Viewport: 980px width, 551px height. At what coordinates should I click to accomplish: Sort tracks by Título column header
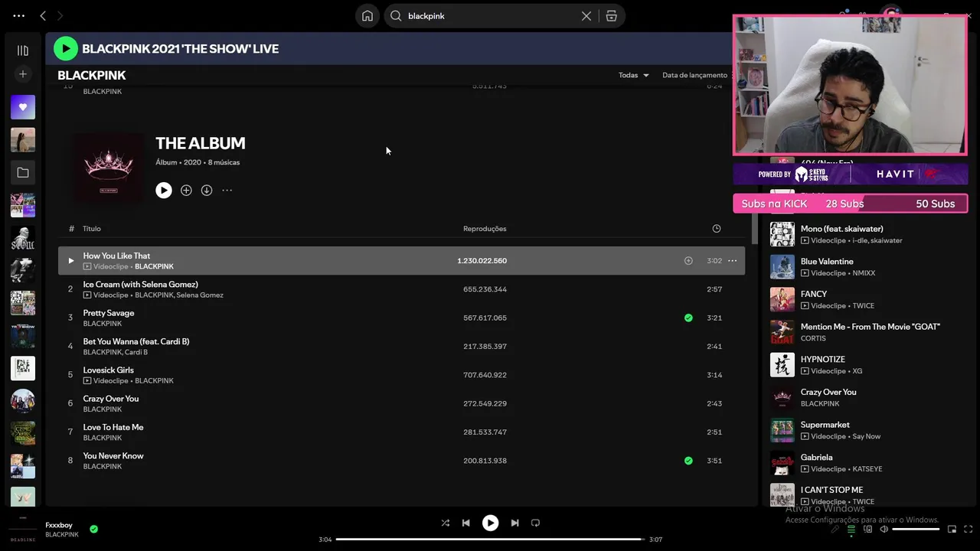pyautogui.click(x=92, y=229)
